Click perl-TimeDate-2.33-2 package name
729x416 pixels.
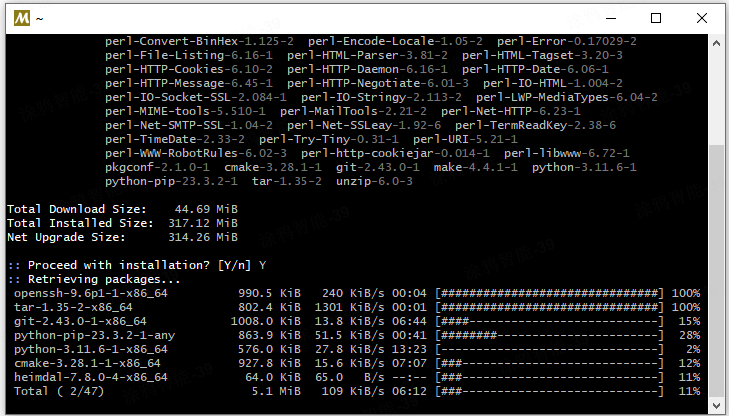[175, 139]
